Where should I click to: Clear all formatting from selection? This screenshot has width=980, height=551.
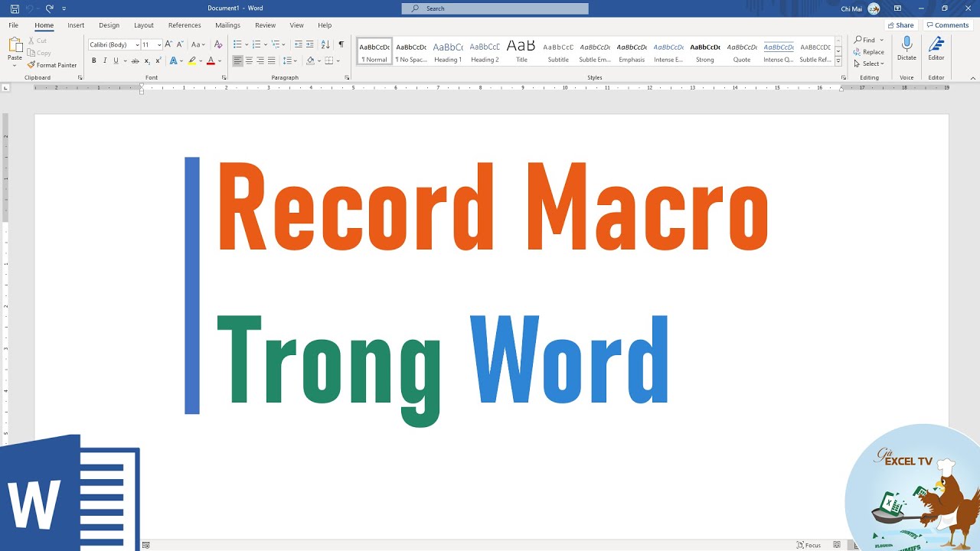coord(218,44)
